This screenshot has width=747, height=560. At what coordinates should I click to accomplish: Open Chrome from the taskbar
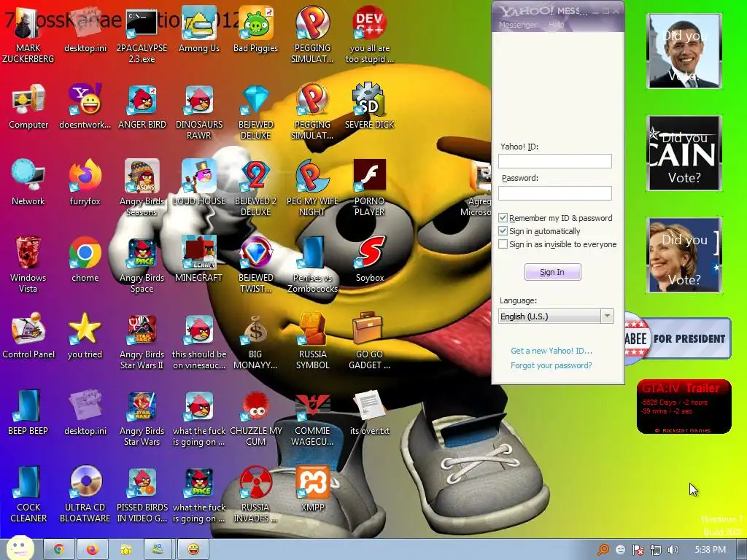pyautogui.click(x=59, y=550)
